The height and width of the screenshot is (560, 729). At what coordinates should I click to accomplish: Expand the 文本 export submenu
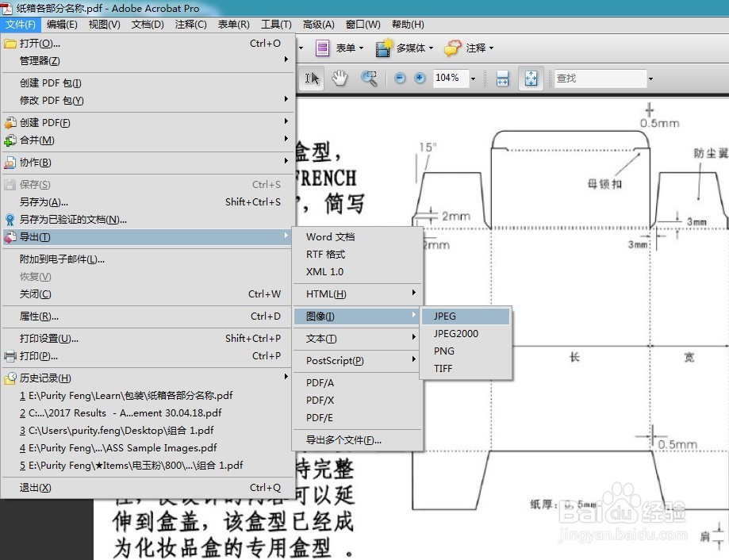pos(358,339)
